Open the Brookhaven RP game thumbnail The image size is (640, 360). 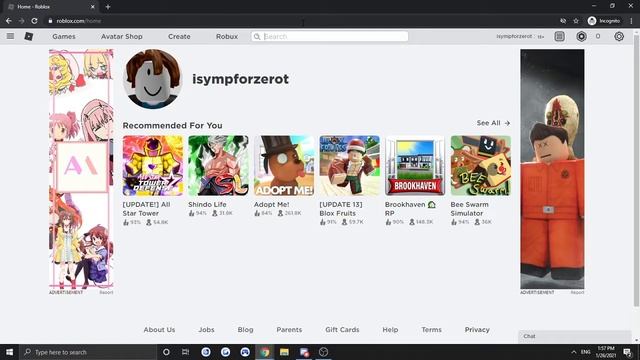[415, 166]
